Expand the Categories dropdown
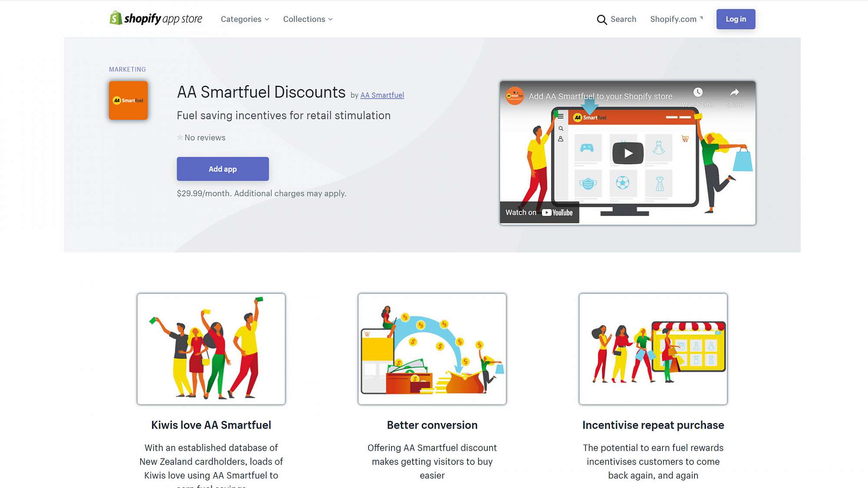 coord(245,19)
